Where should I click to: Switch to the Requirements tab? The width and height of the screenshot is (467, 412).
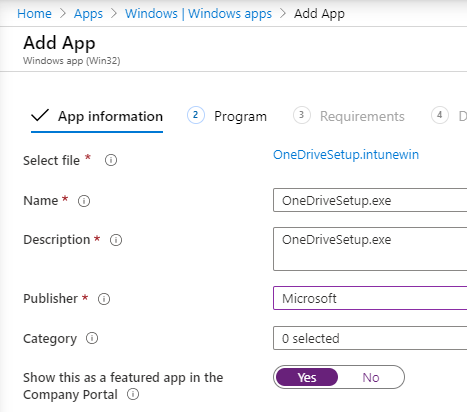point(349,116)
